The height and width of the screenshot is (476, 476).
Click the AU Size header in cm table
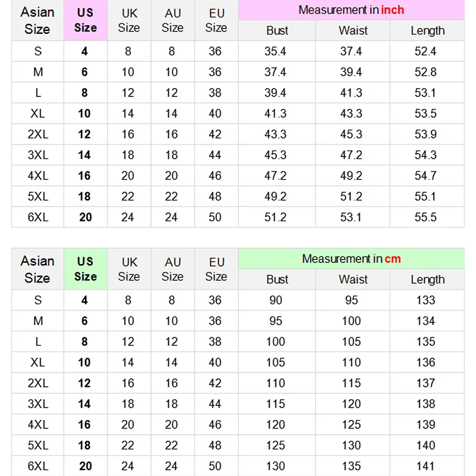pos(173,269)
